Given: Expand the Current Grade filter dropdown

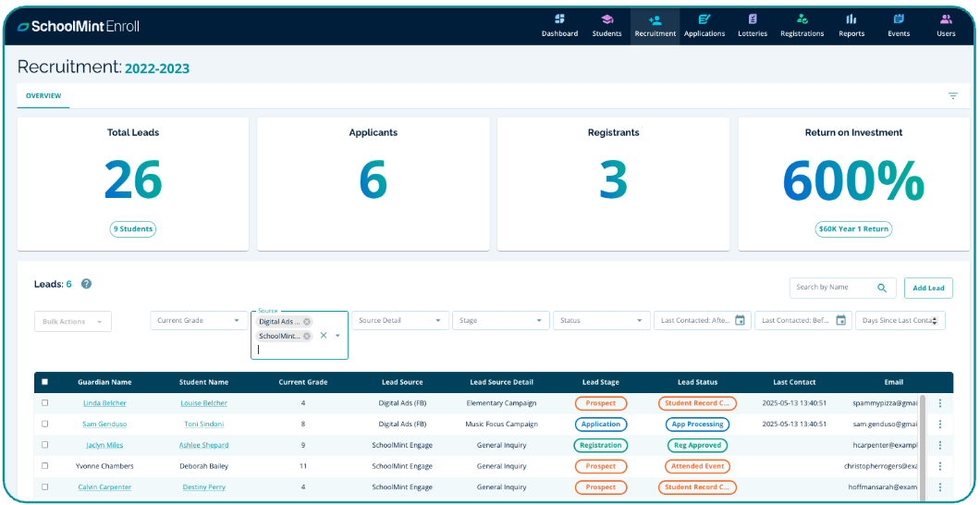Looking at the screenshot, I should [x=197, y=321].
